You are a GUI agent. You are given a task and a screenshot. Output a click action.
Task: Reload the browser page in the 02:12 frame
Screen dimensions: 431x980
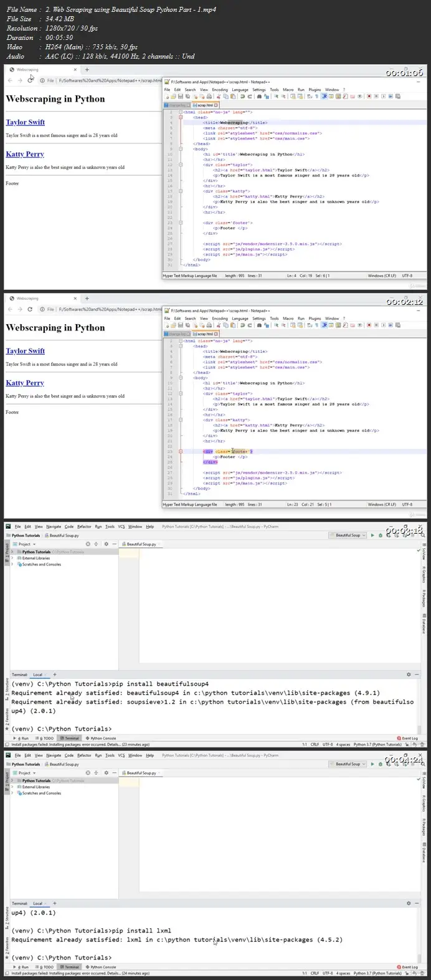(31, 309)
